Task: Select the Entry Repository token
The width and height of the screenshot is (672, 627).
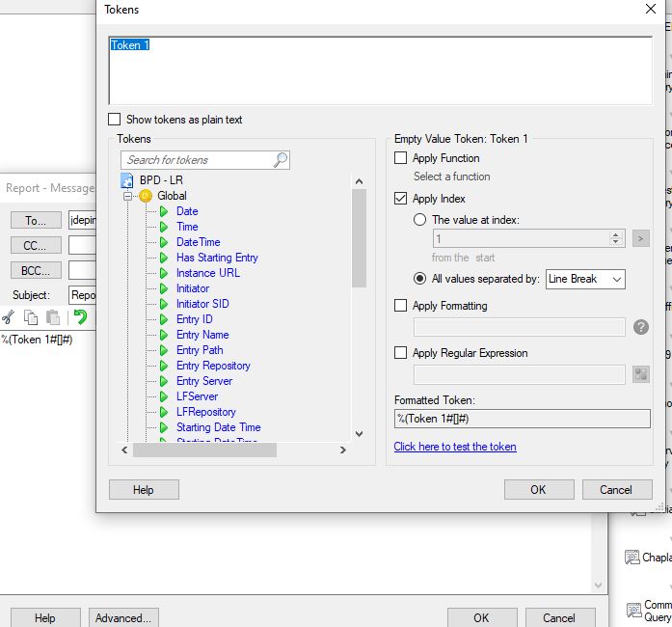Action: point(213,366)
